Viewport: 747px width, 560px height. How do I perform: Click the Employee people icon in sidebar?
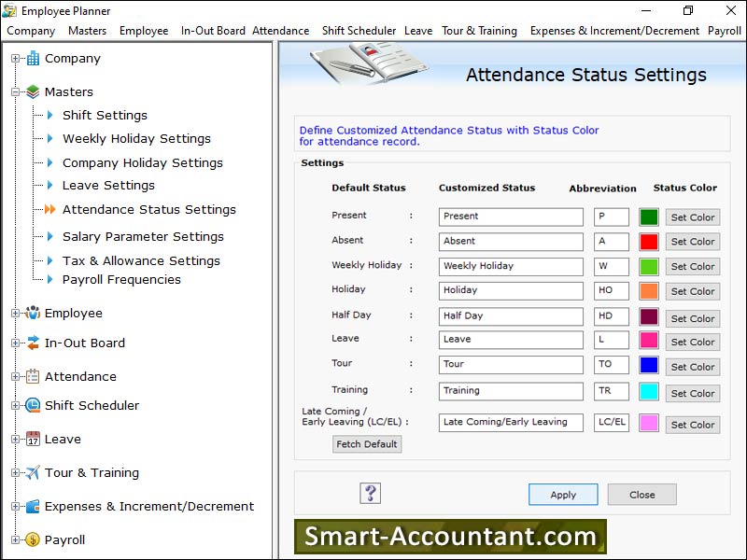click(x=33, y=314)
